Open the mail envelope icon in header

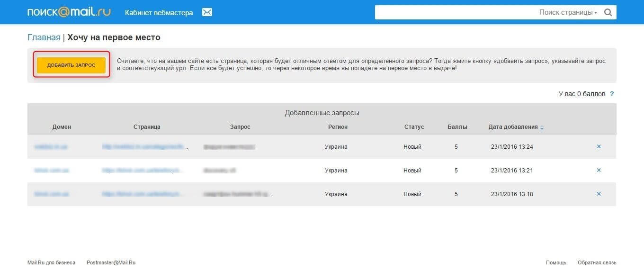[x=207, y=12]
